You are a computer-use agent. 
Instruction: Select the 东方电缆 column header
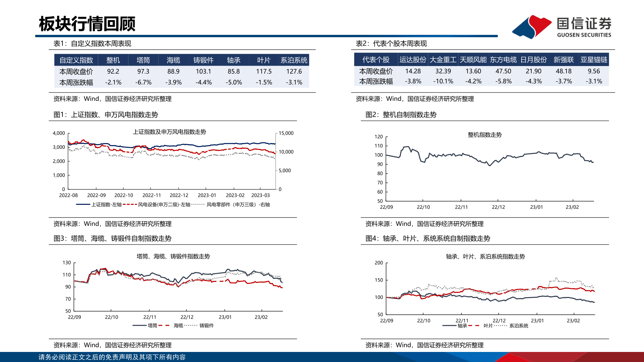[x=503, y=60]
